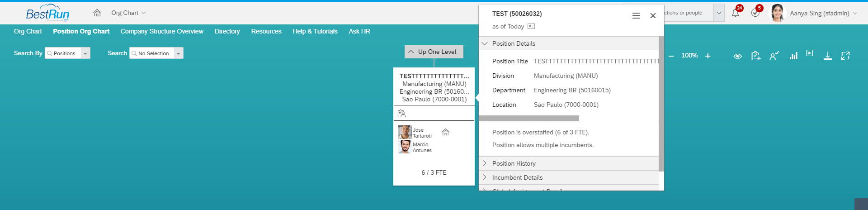Open Jose Tartaroti's photo
This screenshot has width=868, height=210.
tap(405, 132)
